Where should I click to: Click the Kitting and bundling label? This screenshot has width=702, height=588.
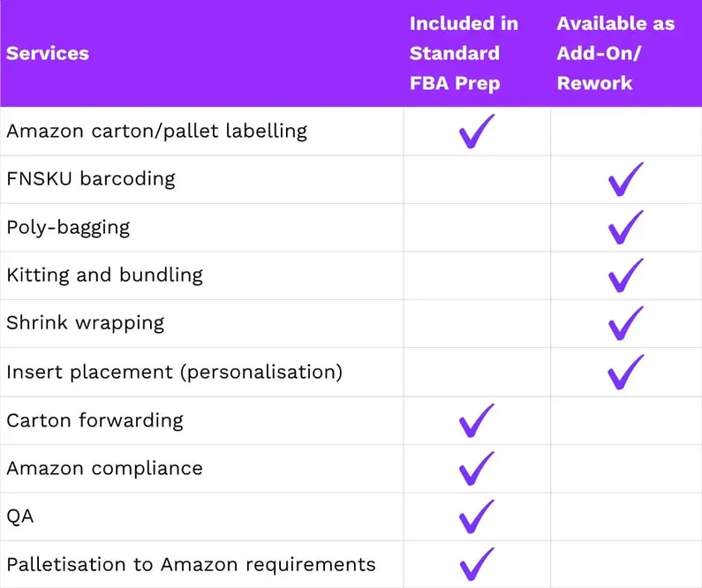105,275
